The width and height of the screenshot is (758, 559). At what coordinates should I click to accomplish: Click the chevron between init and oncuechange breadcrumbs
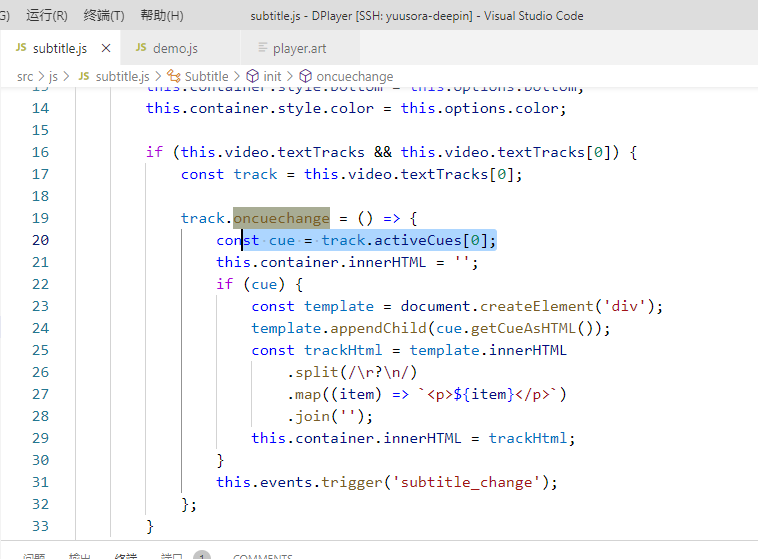click(290, 76)
